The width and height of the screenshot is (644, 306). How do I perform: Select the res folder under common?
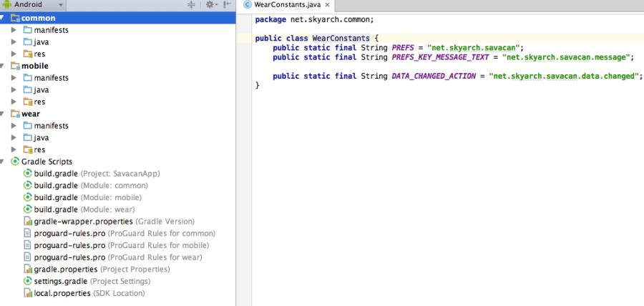pos(39,54)
